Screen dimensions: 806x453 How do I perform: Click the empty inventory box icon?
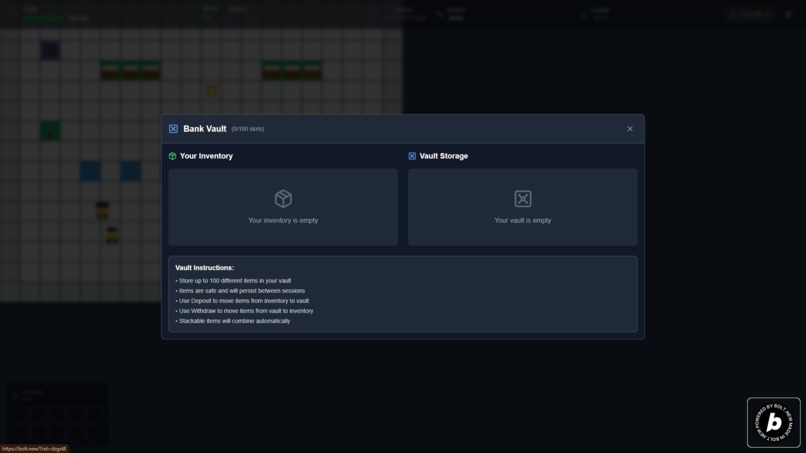click(283, 198)
